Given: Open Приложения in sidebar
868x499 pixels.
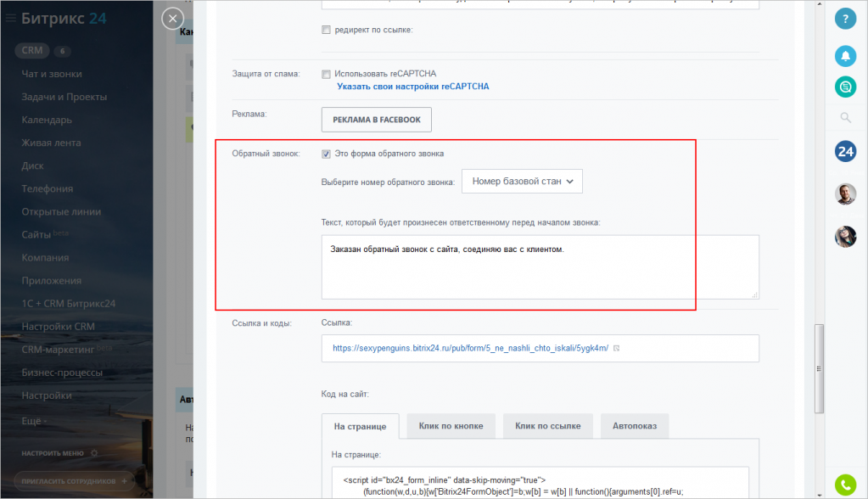Looking at the screenshot, I should pyautogui.click(x=52, y=280).
